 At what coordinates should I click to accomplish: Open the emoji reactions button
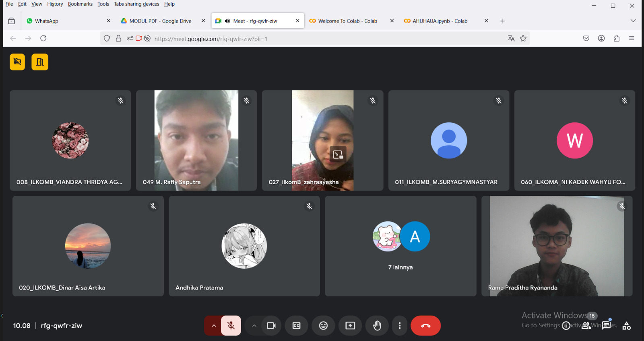click(323, 326)
